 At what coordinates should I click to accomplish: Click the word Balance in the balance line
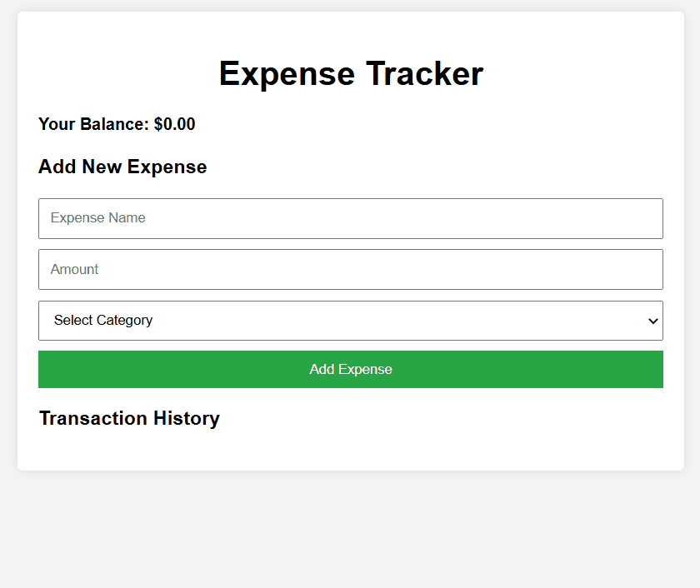(x=112, y=124)
